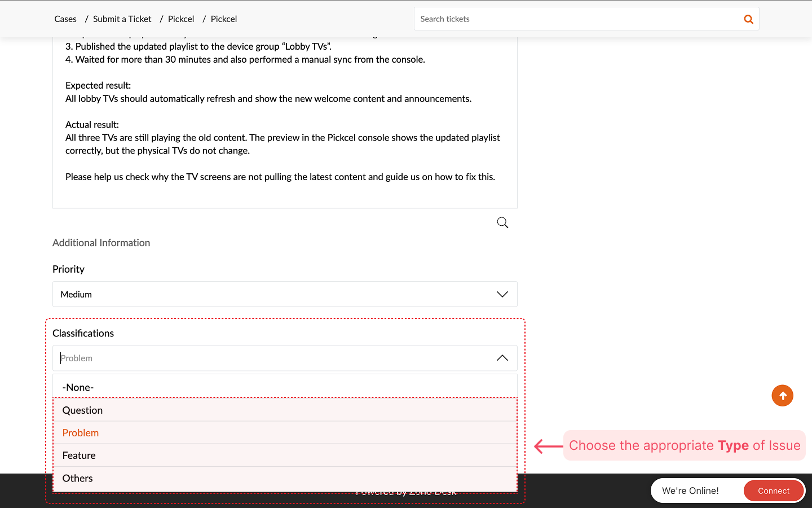Expand the Priority dropdown chevron
Image resolution: width=812 pixels, height=508 pixels.
tap(502, 294)
